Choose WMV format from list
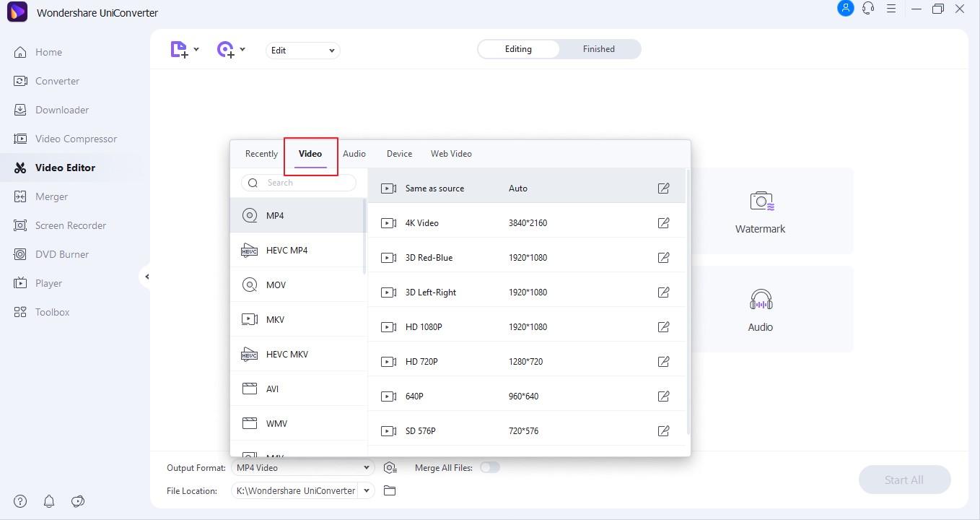980x520 pixels. point(297,423)
